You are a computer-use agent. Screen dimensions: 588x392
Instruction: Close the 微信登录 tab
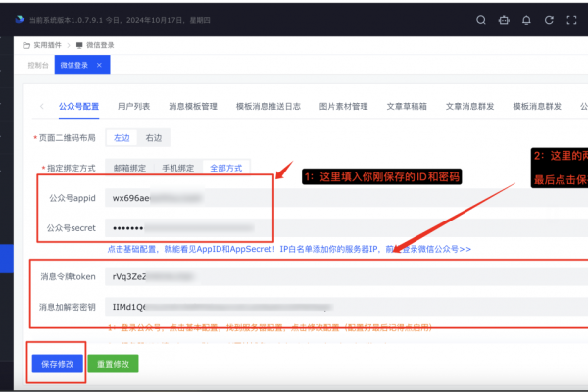coord(99,65)
